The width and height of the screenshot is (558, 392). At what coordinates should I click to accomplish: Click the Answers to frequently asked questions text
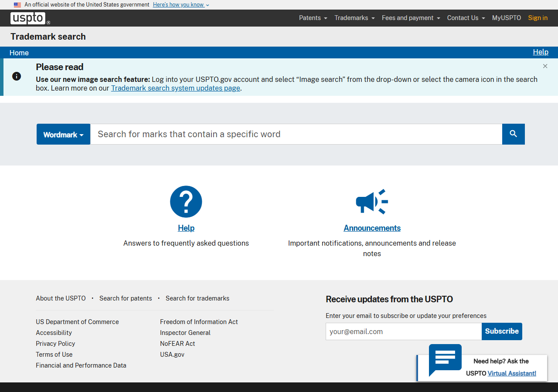pos(186,243)
